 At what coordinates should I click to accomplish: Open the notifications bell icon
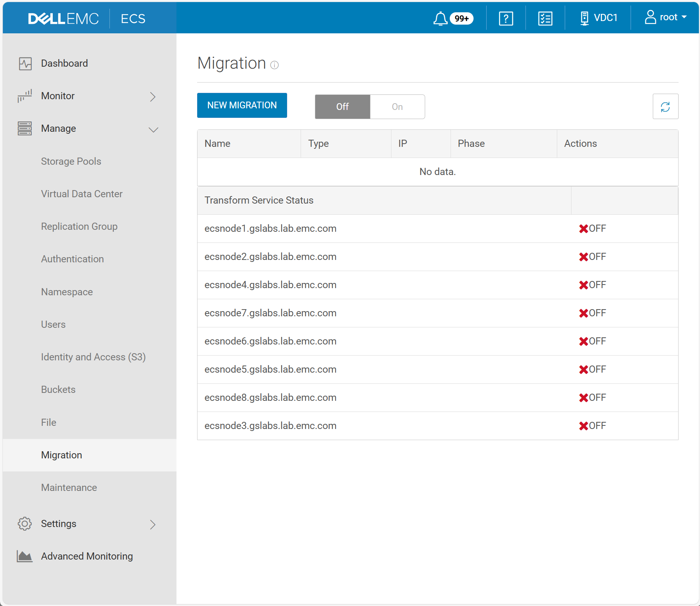click(x=440, y=18)
